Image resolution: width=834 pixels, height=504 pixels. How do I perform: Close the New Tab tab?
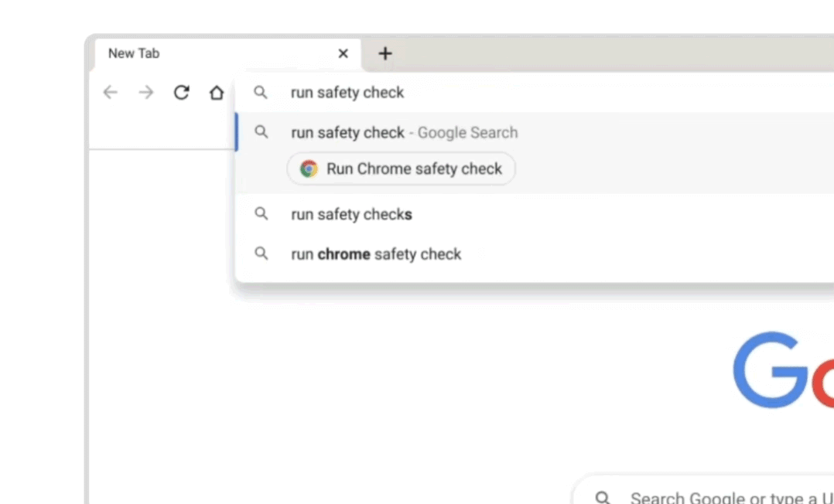[344, 53]
